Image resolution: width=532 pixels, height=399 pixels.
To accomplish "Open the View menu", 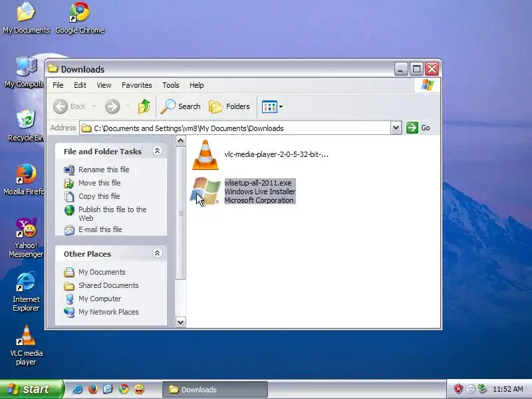I will (104, 85).
